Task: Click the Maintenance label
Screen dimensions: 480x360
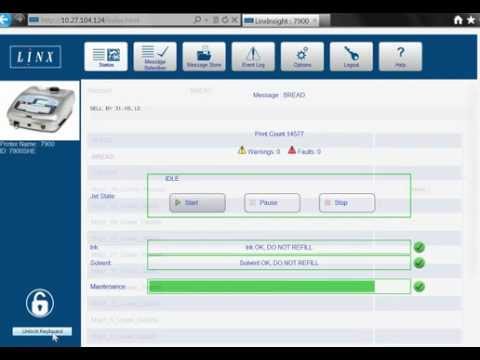Action: pyautogui.click(x=108, y=286)
